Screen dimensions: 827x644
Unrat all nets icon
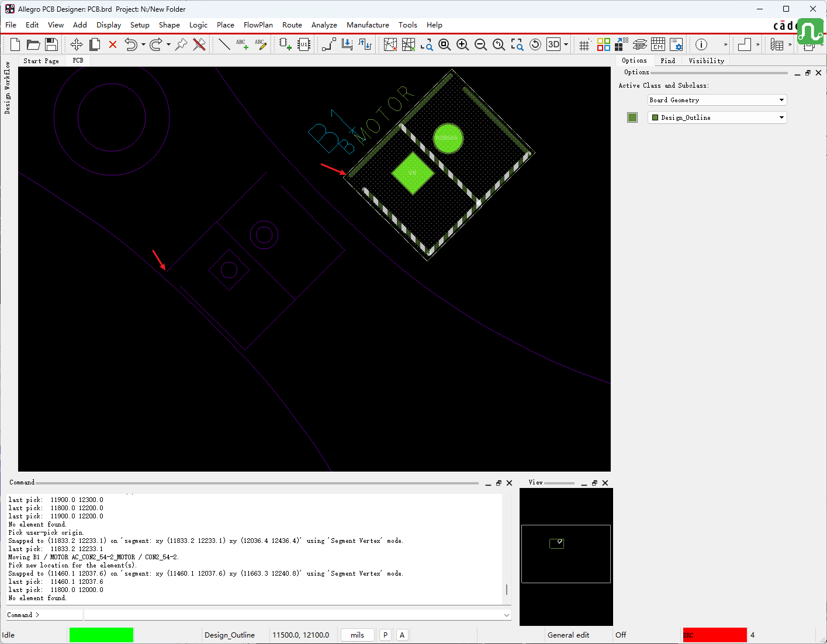[x=390, y=44]
